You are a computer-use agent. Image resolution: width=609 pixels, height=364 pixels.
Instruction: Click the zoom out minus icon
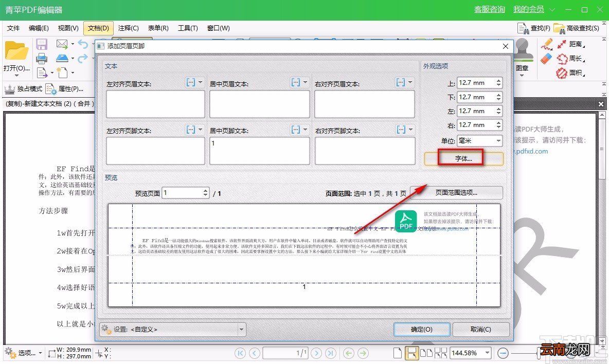pyautogui.click(x=503, y=353)
